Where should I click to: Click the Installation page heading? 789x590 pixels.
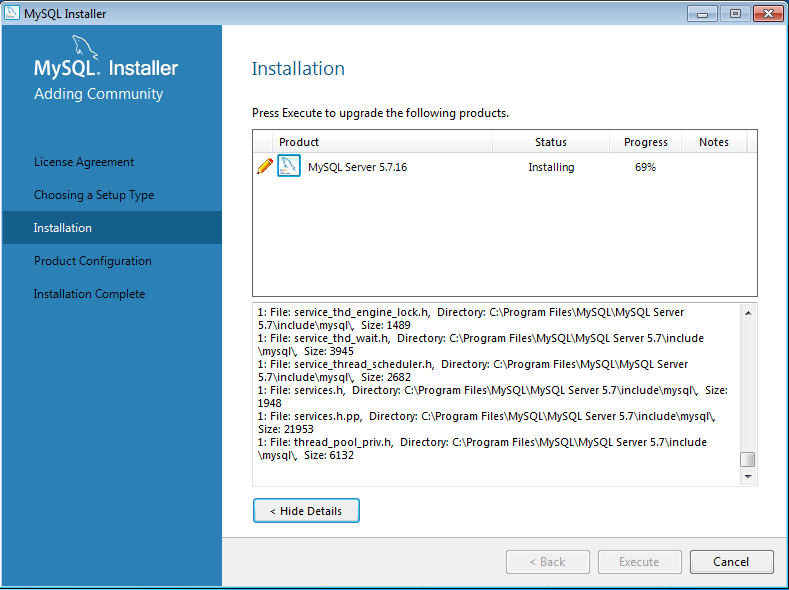coord(298,68)
